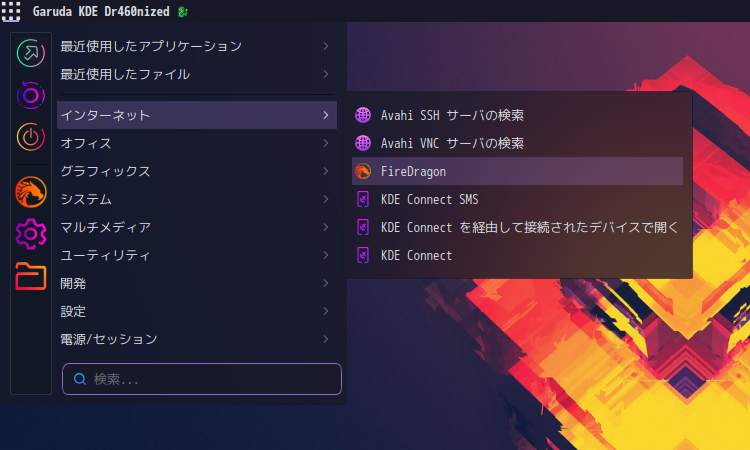Expand the 電源/セッション submenu arrow
750x450 pixels.
coord(326,339)
